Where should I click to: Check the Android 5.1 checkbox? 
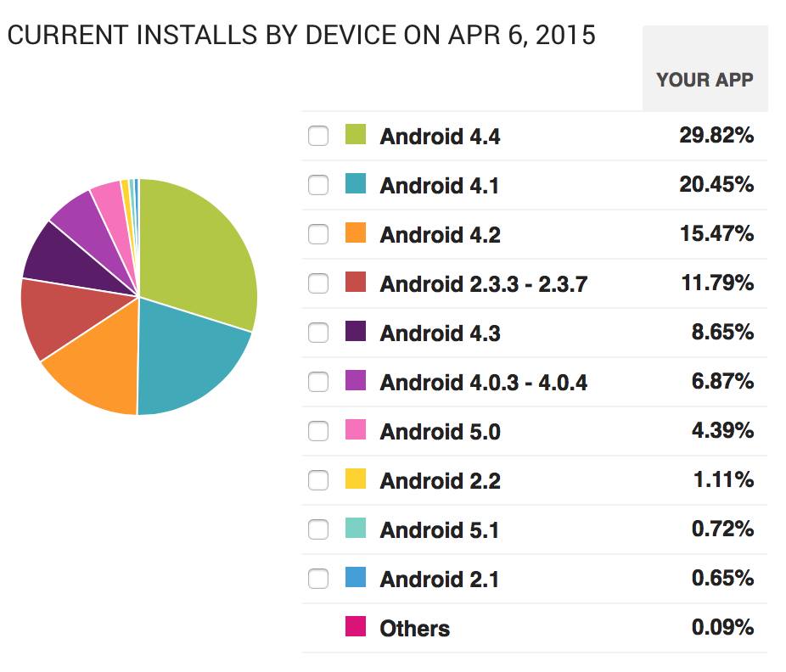318,529
